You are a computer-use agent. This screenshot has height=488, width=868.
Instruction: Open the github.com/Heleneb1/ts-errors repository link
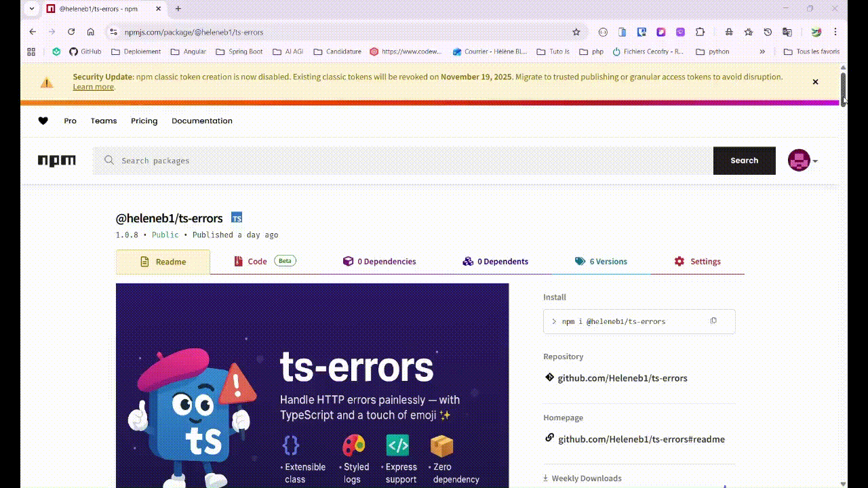pos(623,378)
